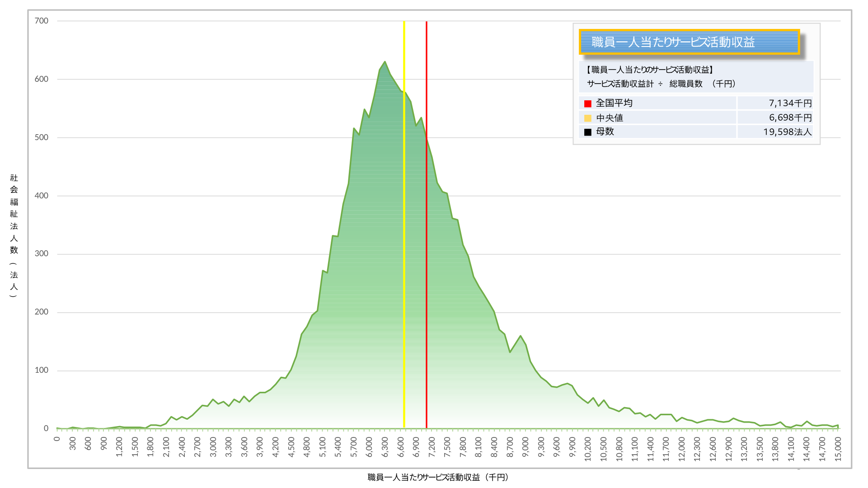
Task: Click the red 全国平均 legend square
Action: coord(587,103)
